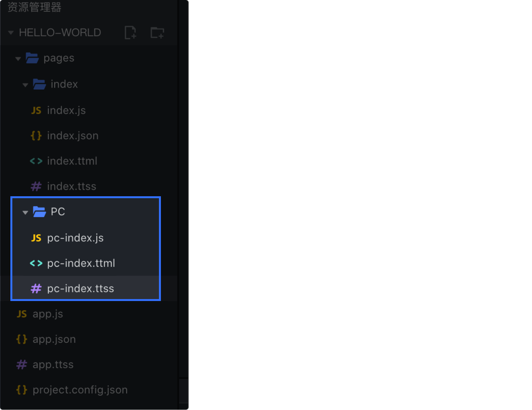The width and height of the screenshot is (532, 410).
Task: Open pc-index.js in PC folder
Action: click(x=75, y=238)
